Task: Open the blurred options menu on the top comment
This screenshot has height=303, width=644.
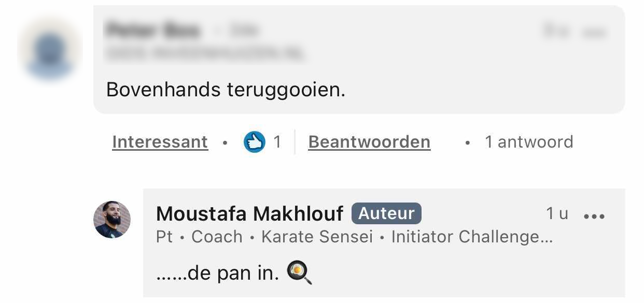Action: coord(594,33)
